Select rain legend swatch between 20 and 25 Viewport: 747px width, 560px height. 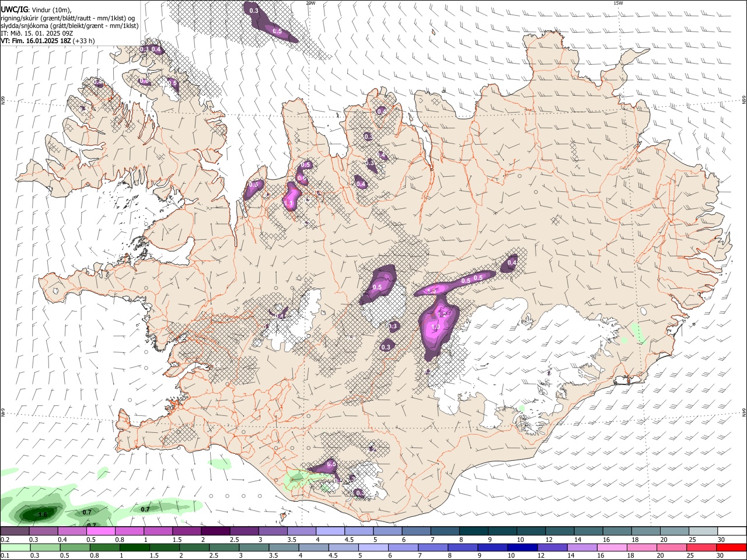[x=672, y=547]
